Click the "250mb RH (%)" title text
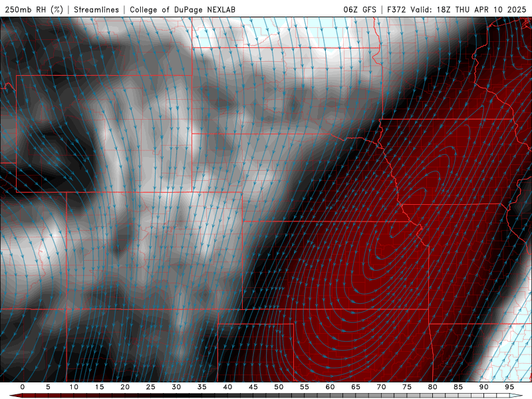532x399 pixels. (x=34, y=9)
